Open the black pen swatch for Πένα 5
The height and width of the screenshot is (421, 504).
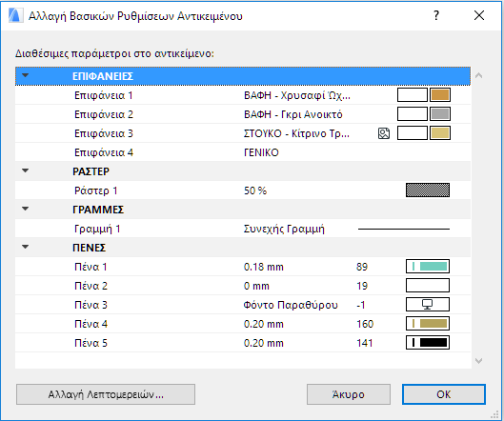pos(428,343)
